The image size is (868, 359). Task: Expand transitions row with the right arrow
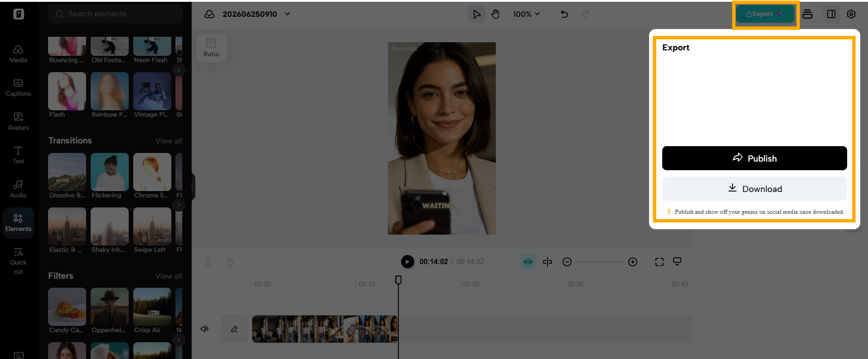coord(179,205)
